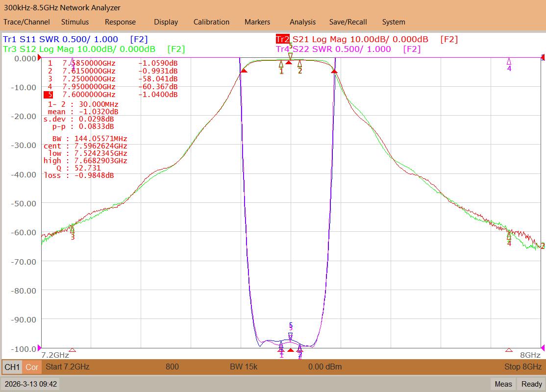Click the Ready status button

[531, 384]
